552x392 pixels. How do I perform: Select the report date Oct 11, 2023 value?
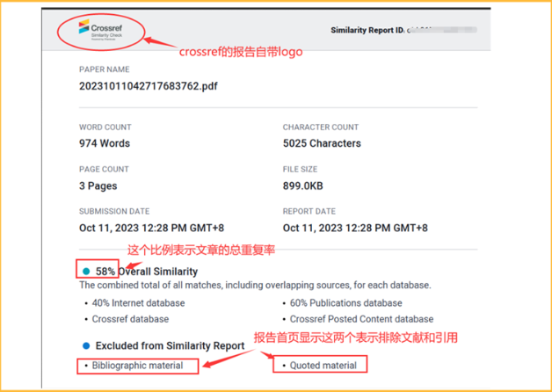355,228
